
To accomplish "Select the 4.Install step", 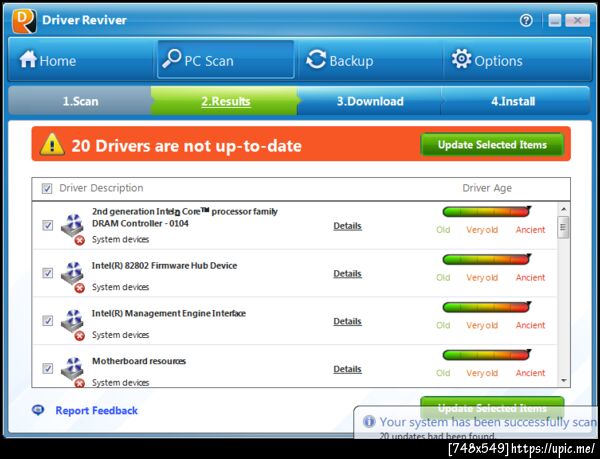I will (515, 101).
